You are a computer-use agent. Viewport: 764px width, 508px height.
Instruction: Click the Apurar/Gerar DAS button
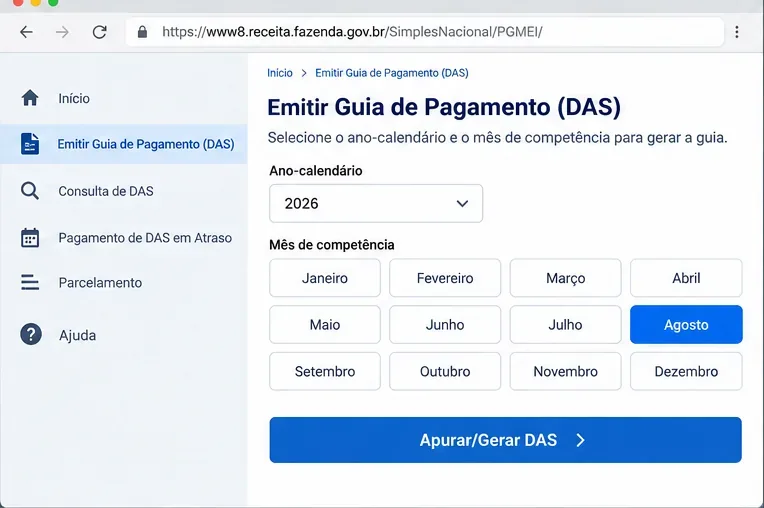click(505, 440)
